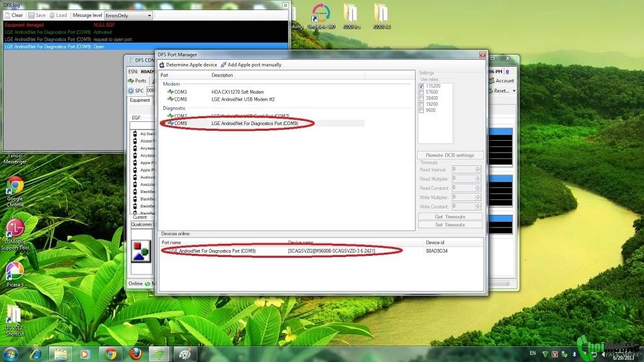Click the SPC icon in DFS window
644x362 pixels.
point(131,90)
